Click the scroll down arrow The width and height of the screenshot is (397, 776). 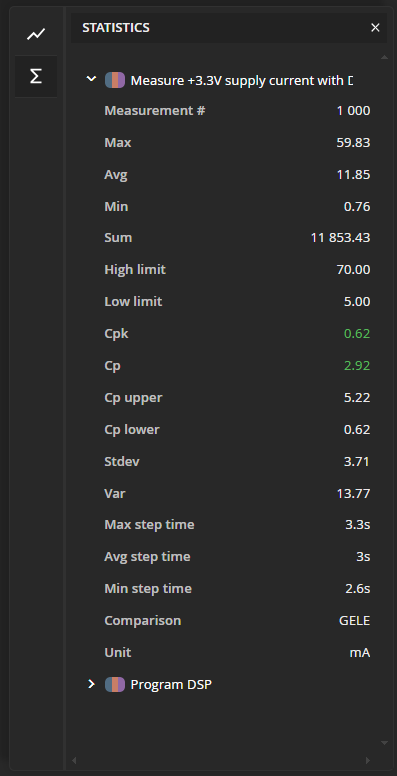click(x=384, y=743)
